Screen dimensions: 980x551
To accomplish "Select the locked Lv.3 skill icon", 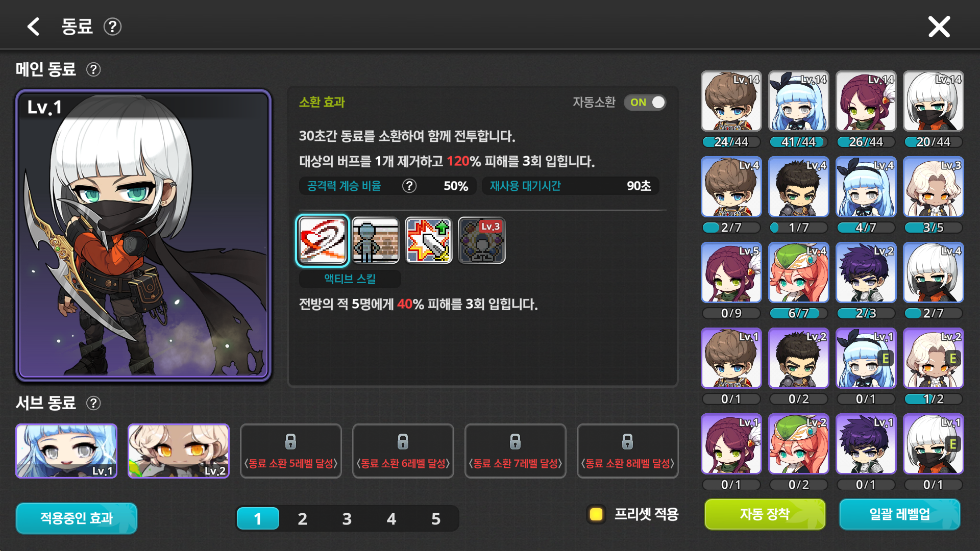I will [482, 240].
